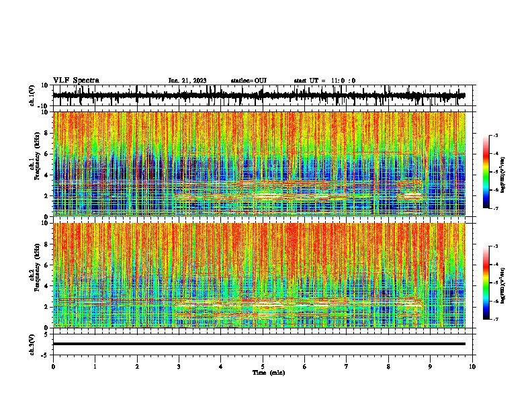Click tick label 1 on the Time axis

click(95, 367)
